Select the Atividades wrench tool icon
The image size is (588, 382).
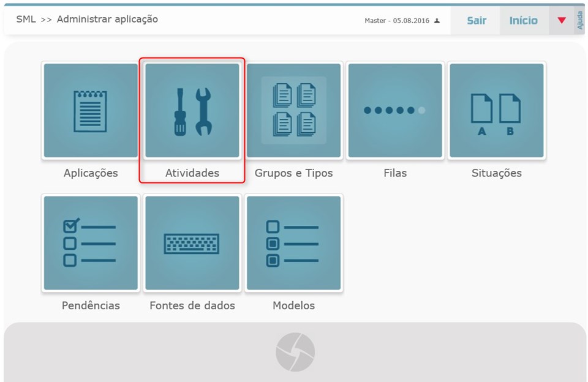coord(191,110)
